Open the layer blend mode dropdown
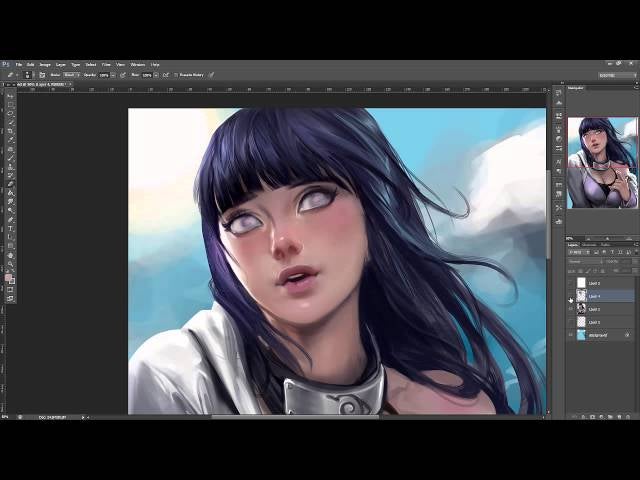The width and height of the screenshot is (640, 480). pos(585,262)
